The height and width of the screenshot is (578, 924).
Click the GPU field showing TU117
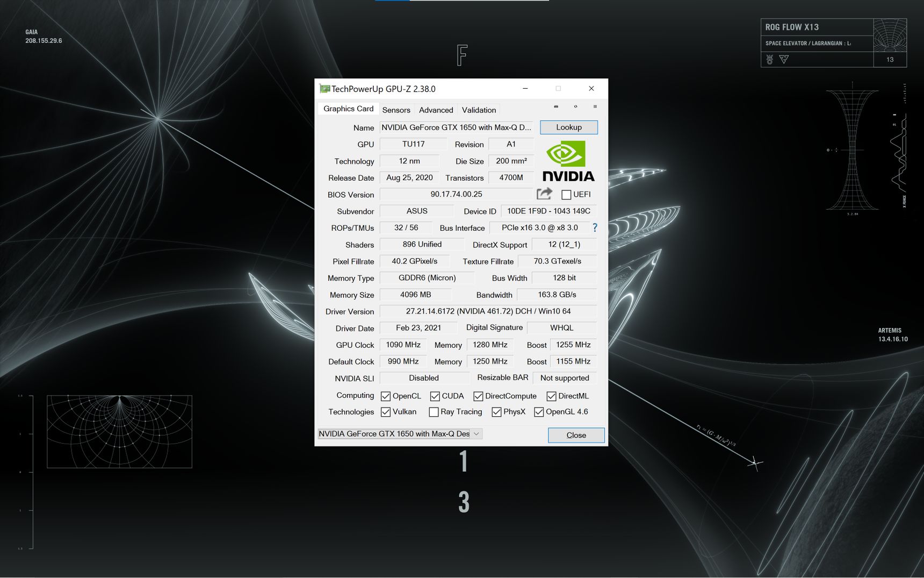point(413,144)
